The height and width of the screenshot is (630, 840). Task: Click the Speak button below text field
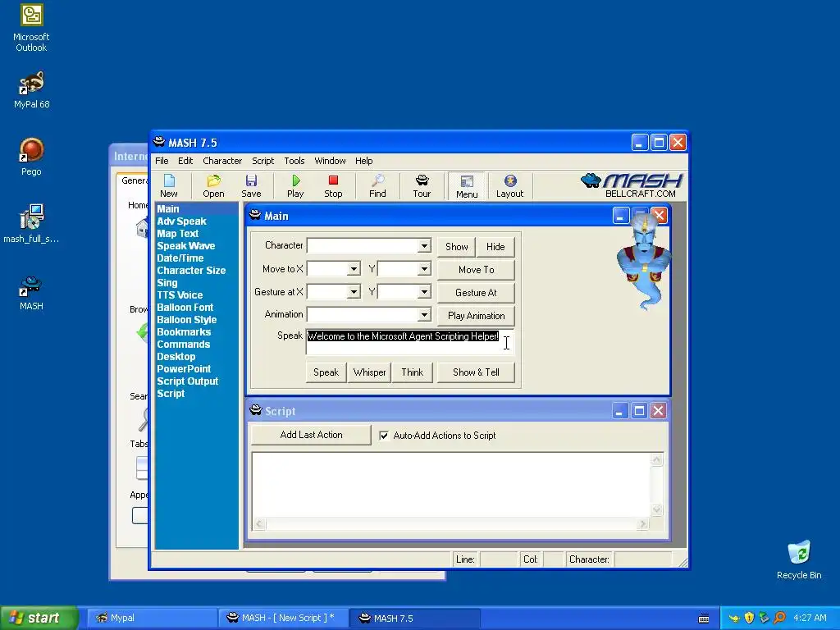(326, 372)
